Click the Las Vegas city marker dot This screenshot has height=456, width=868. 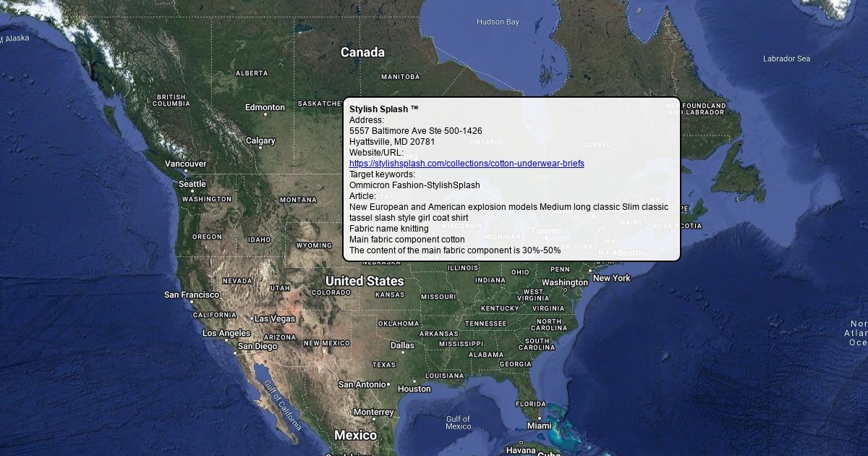click(252, 318)
